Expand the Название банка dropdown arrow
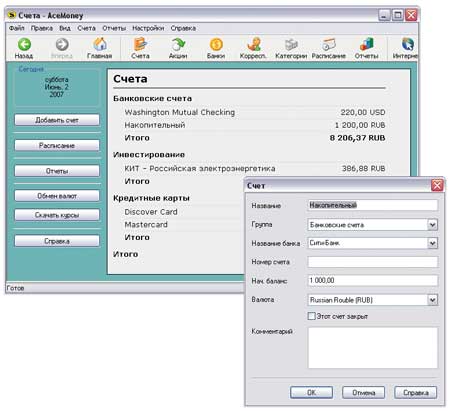 click(x=432, y=243)
